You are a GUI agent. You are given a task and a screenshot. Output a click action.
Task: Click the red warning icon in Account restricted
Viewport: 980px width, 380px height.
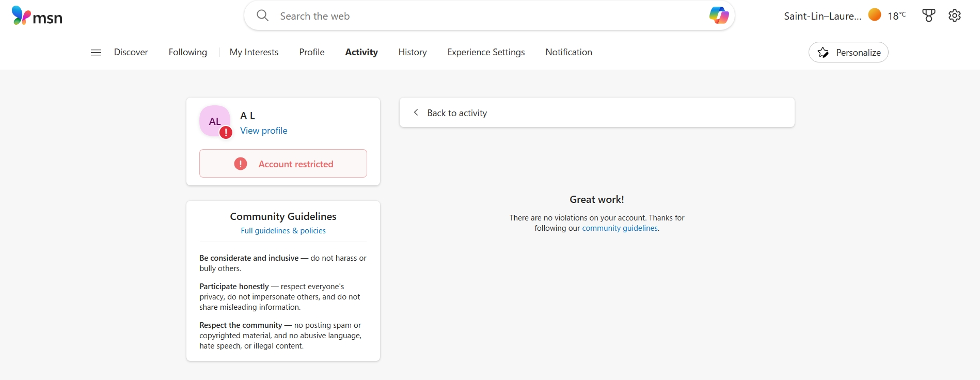(x=241, y=164)
